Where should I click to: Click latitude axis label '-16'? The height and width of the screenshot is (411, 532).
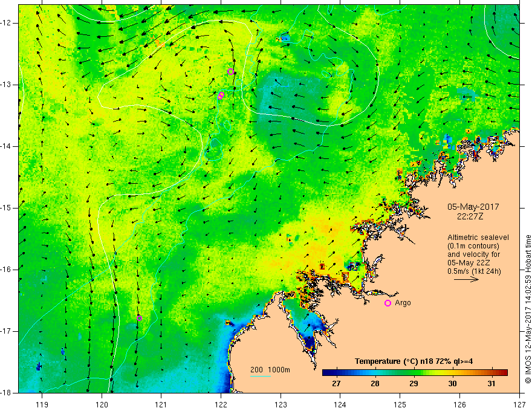pos(6,270)
